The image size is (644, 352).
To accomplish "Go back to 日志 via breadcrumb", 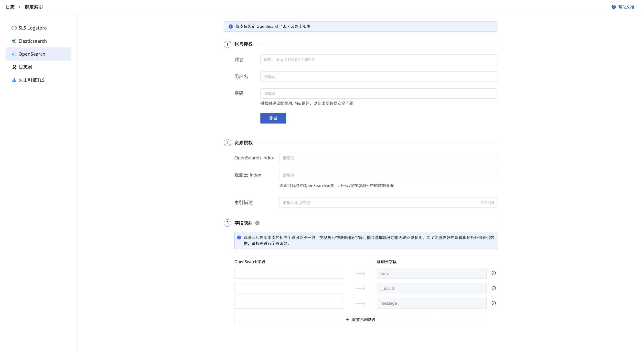I will point(10,7).
